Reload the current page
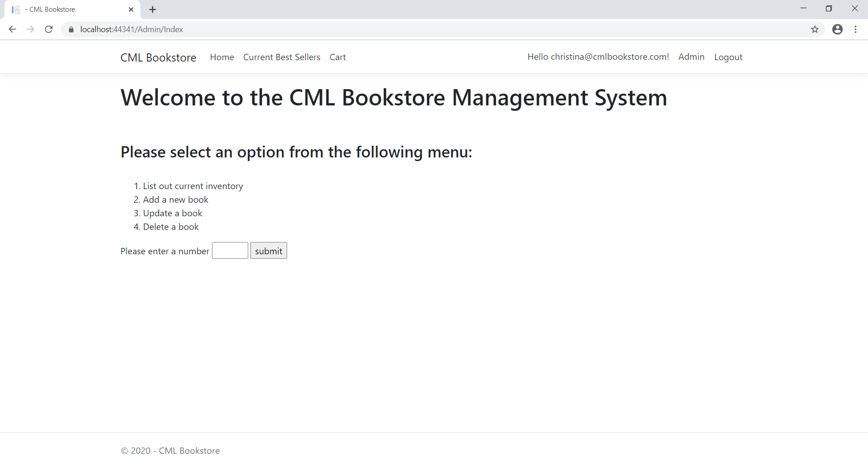 (x=48, y=29)
